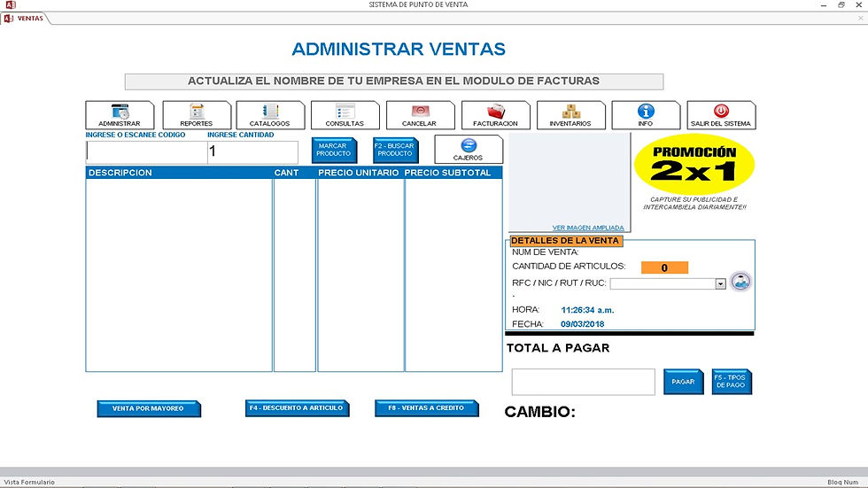
Task: Click VENTA POR MAYOREO button
Action: (x=149, y=409)
